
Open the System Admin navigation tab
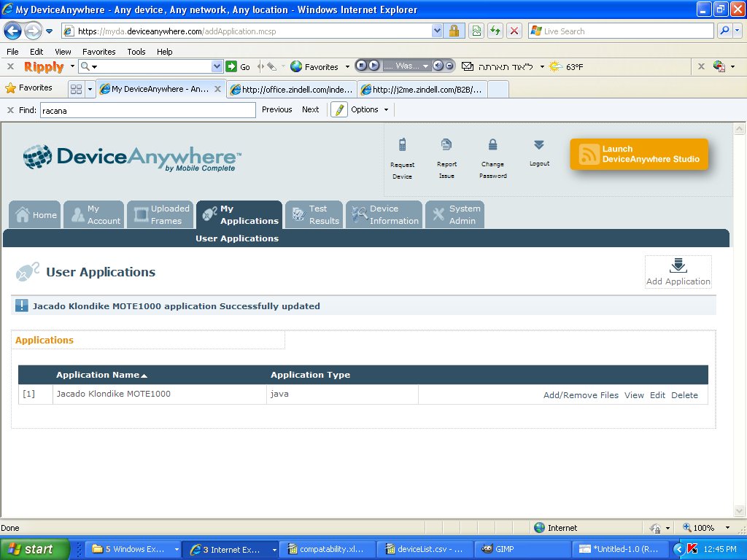(x=455, y=215)
